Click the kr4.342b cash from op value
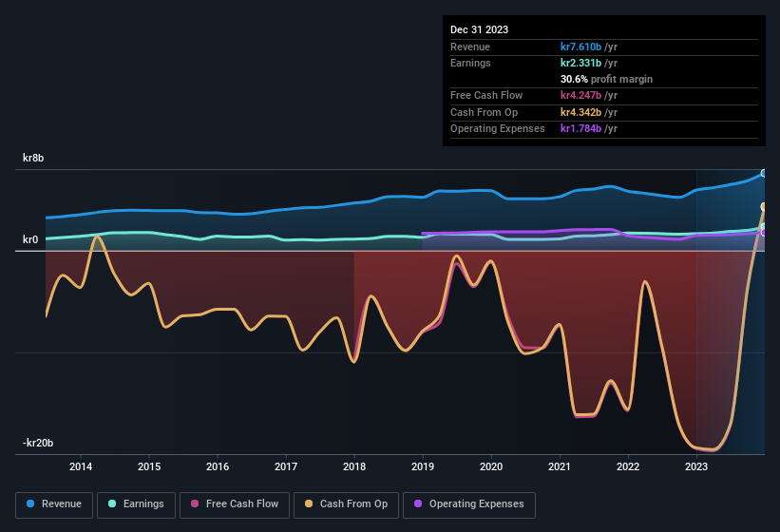Image resolution: width=780 pixels, height=532 pixels. (580, 112)
